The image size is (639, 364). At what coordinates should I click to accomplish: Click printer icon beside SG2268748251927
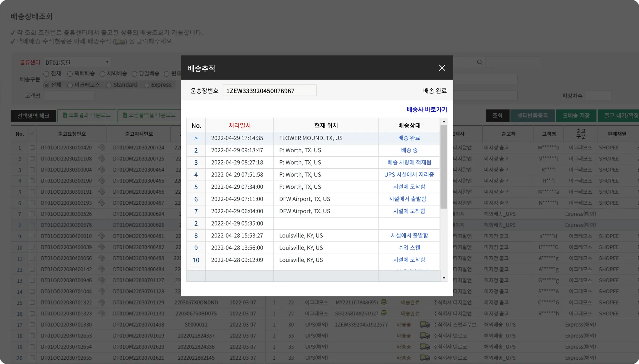pyautogui.click(x=384, y=313)
